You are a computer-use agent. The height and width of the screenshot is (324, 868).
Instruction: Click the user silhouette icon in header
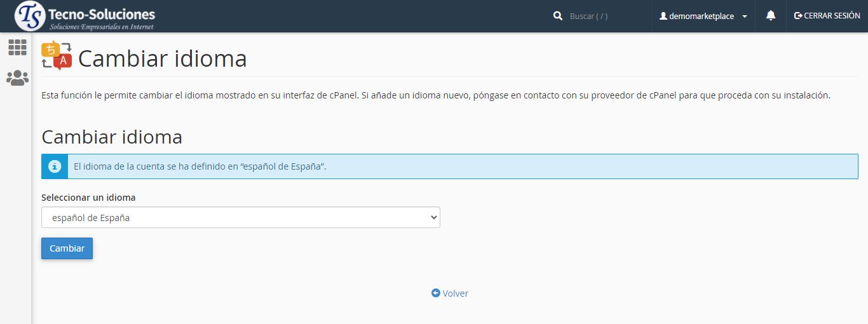tap(663, 16)
